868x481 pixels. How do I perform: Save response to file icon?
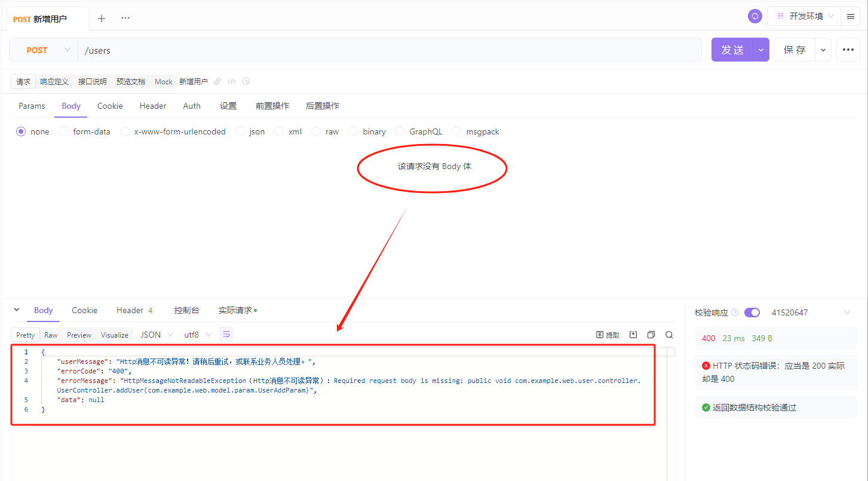pos(633,335)
